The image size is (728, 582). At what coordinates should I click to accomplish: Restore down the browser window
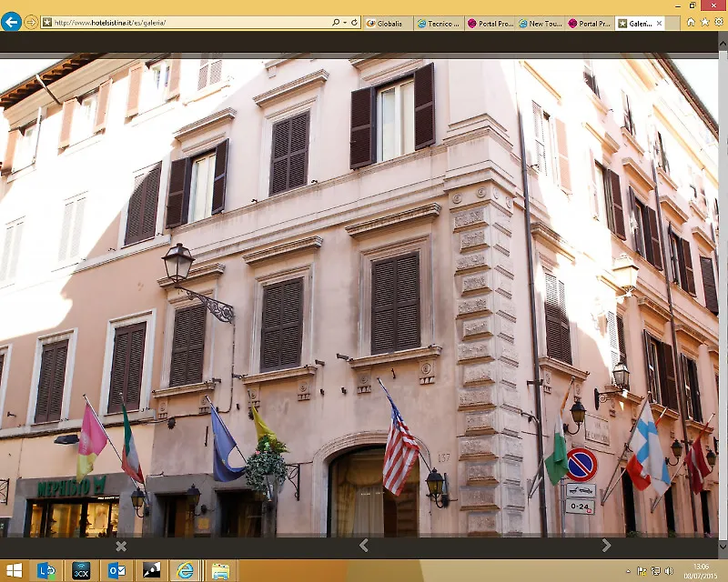pos(693,5)
